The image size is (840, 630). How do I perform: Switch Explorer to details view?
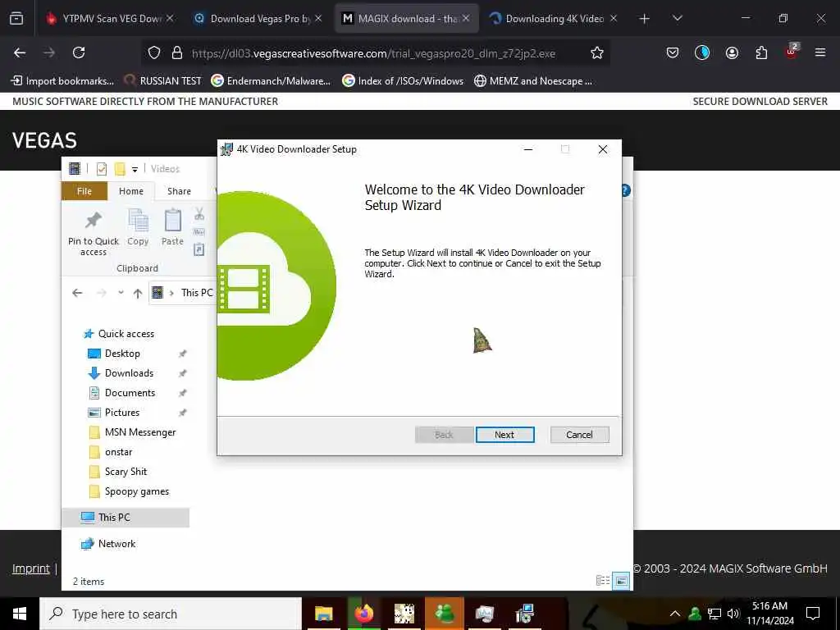603,580
